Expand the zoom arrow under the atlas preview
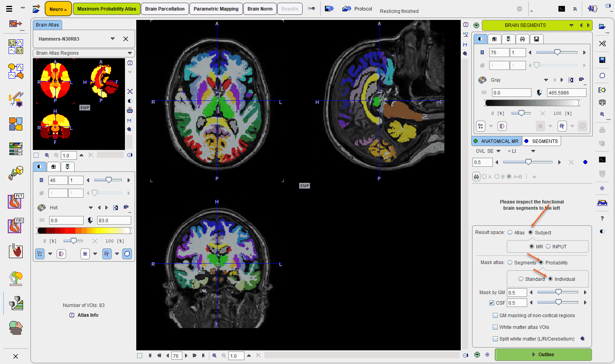 point(81,155)
